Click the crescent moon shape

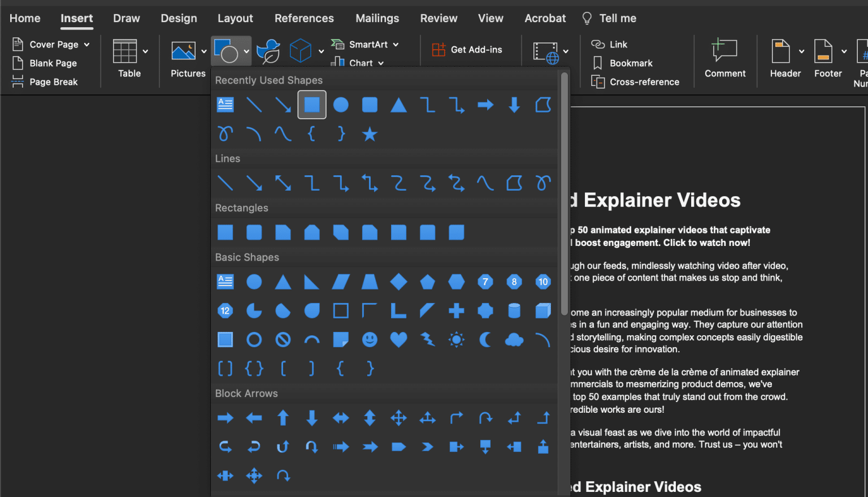485,339
